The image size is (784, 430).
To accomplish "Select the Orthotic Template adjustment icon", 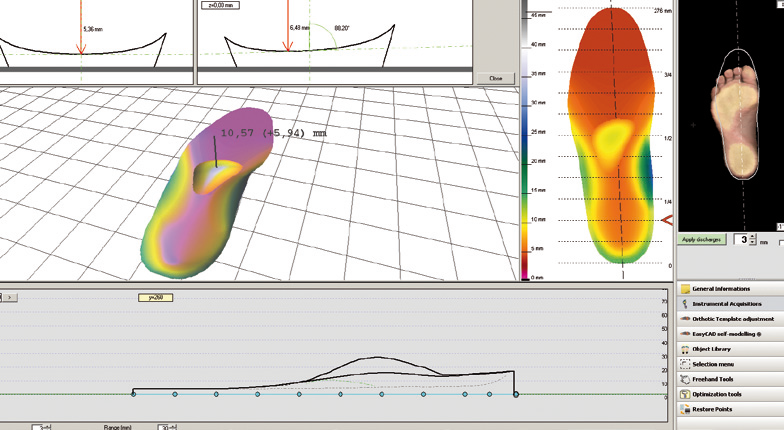I will (686, 319).
